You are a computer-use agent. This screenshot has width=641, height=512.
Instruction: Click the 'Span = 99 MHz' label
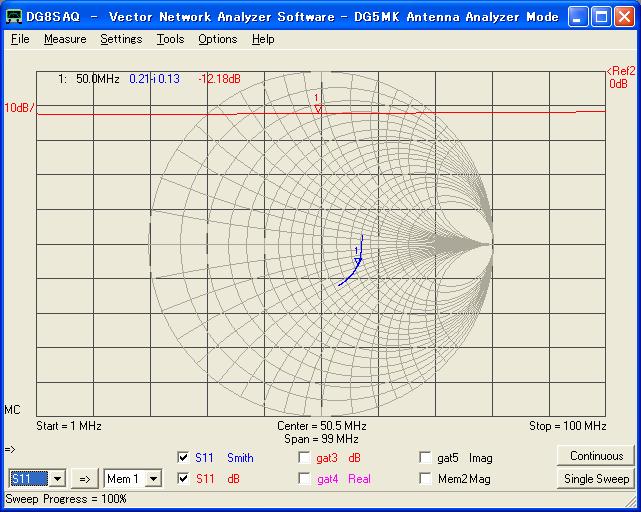click(x=321, y=439)
